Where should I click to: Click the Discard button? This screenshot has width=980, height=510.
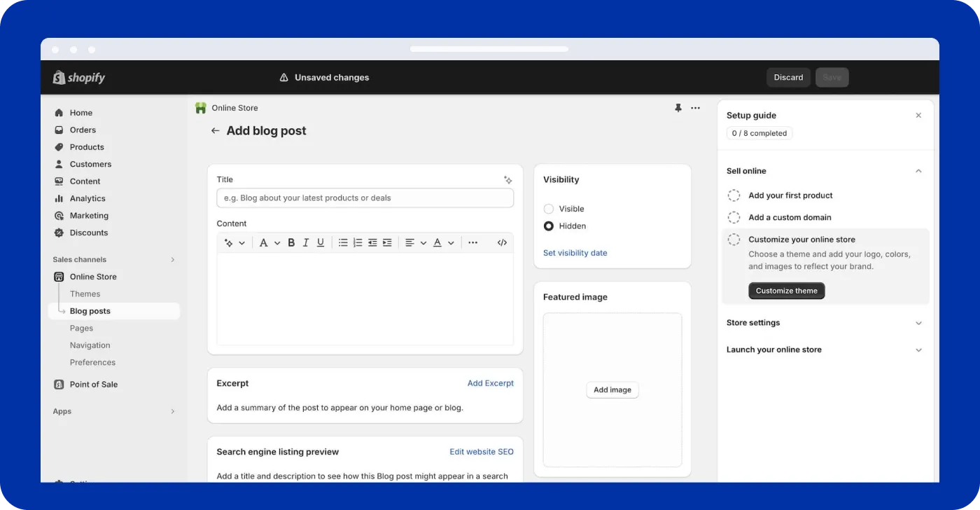point(788,77)
